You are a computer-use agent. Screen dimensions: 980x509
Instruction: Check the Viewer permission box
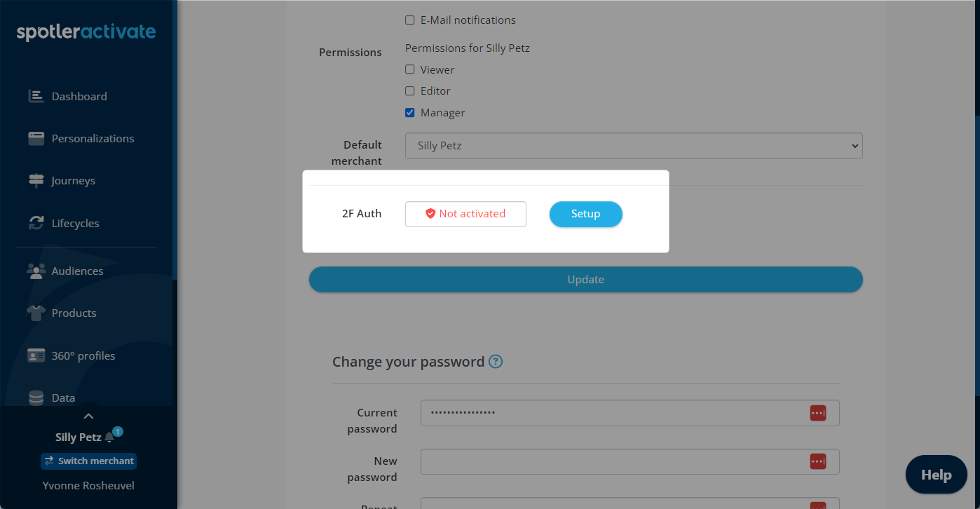pyautogui.click(x=410, y=69)
